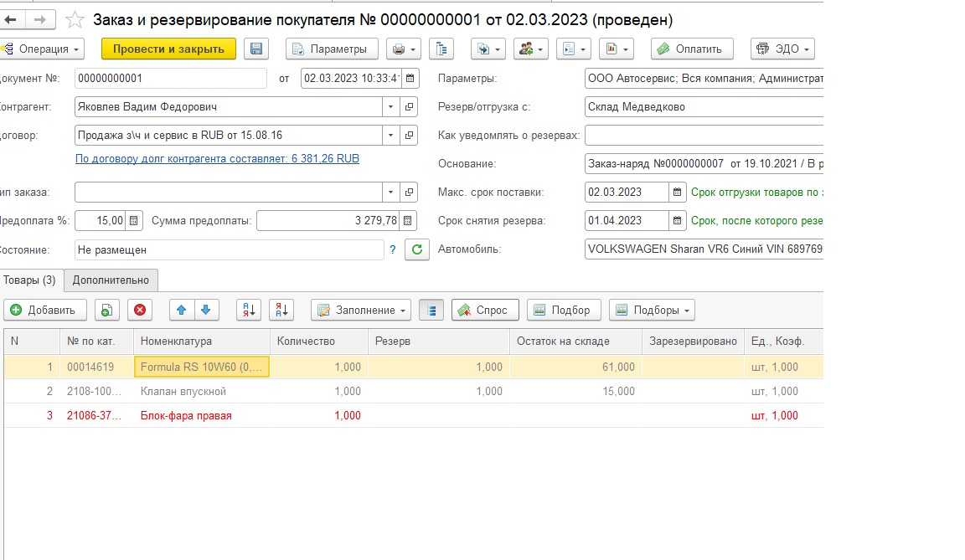The width and height of the screenshot is (965, 560).
Task: Select the Клапан впускной row
Action: [x=414, y=392]
